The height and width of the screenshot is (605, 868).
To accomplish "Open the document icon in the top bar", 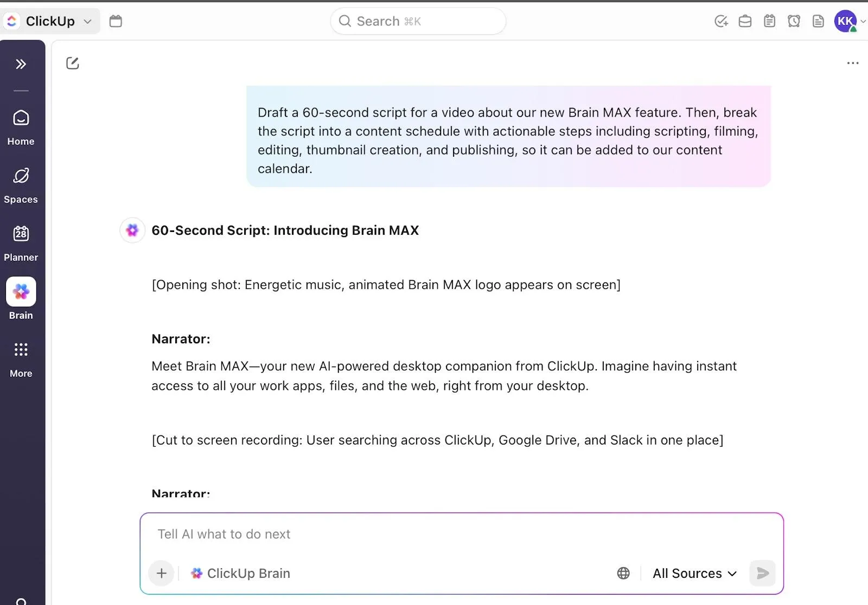I will coord(818,21).
